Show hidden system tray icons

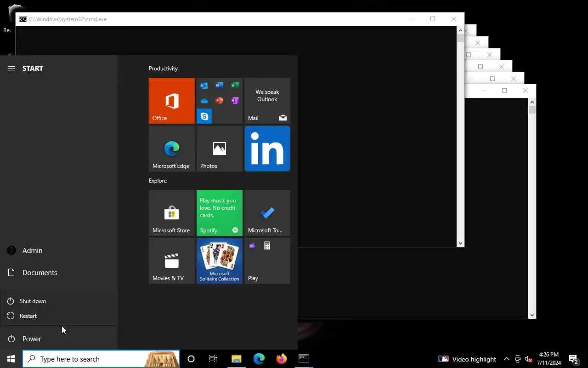507,359
